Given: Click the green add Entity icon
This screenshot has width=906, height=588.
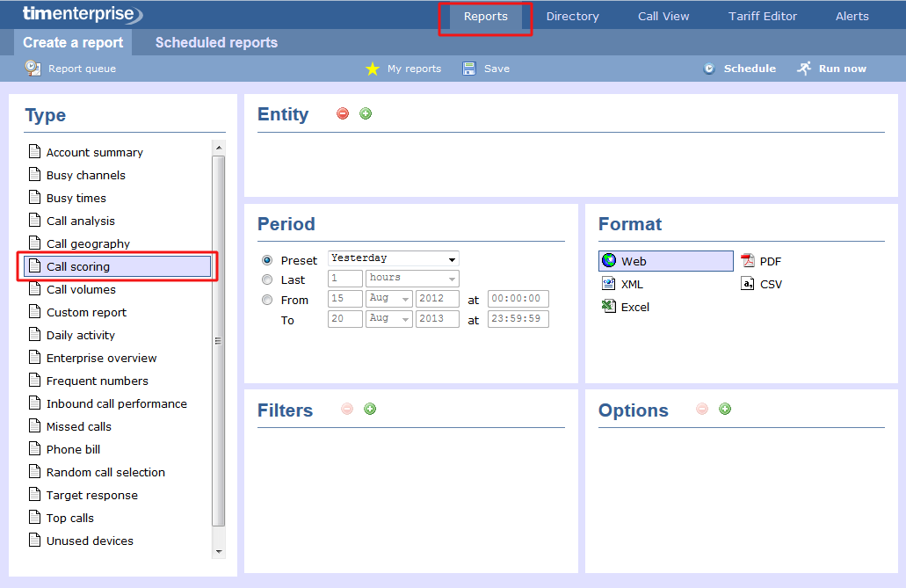Looking at the screenshot, I should tap(366, 113).
